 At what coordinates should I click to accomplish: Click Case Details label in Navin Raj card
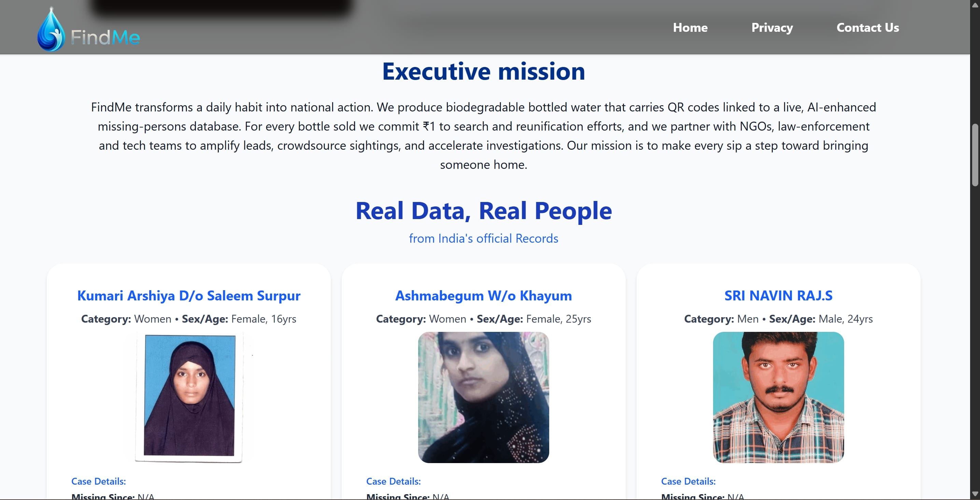(x=688, y=481)
